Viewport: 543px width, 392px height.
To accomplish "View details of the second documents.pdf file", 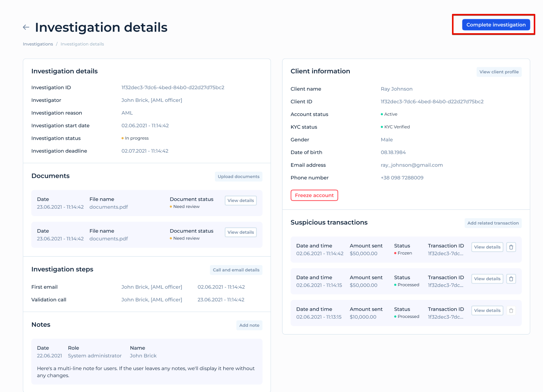I will tap(241, 232).
